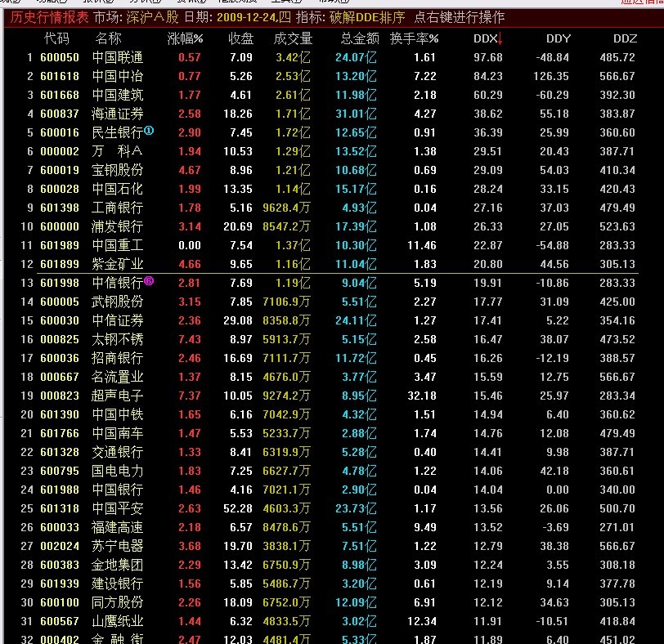
Task: Select stock code 601988
Action: (x=60, y=490)
